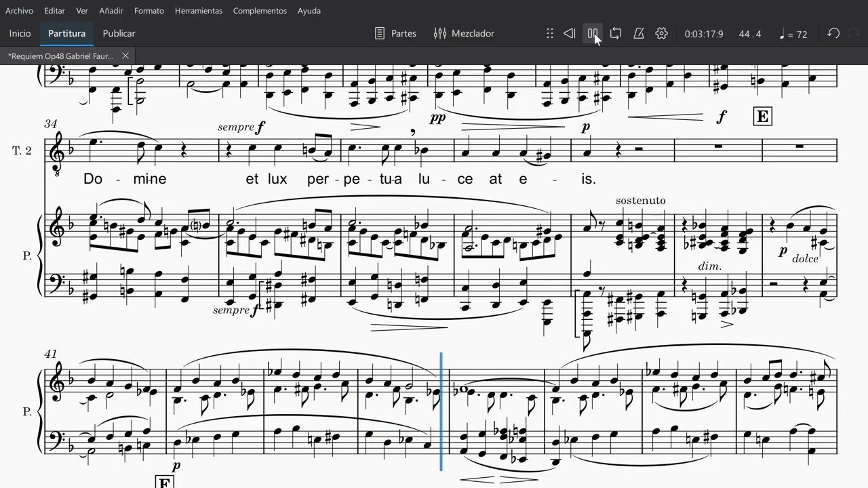Open the Editar menu
This screenshot has width=868, height=488.
55,11
